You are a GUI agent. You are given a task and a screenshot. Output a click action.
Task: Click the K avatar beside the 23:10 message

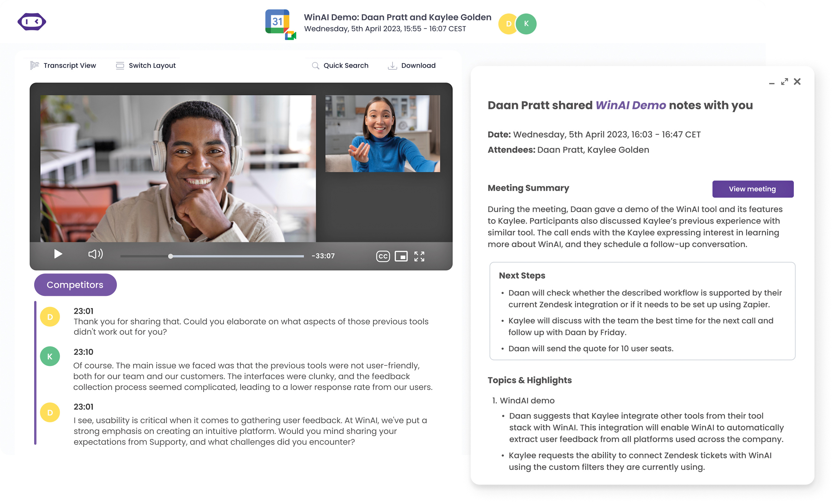pyautogui.click(x=50, y=356)
